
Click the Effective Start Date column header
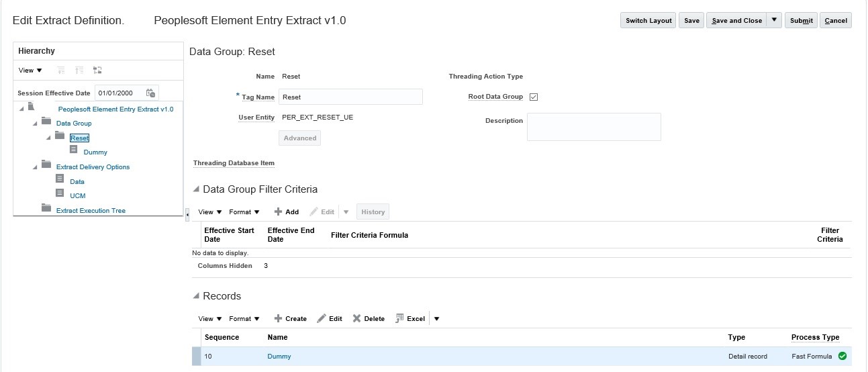tap(229, 235)
